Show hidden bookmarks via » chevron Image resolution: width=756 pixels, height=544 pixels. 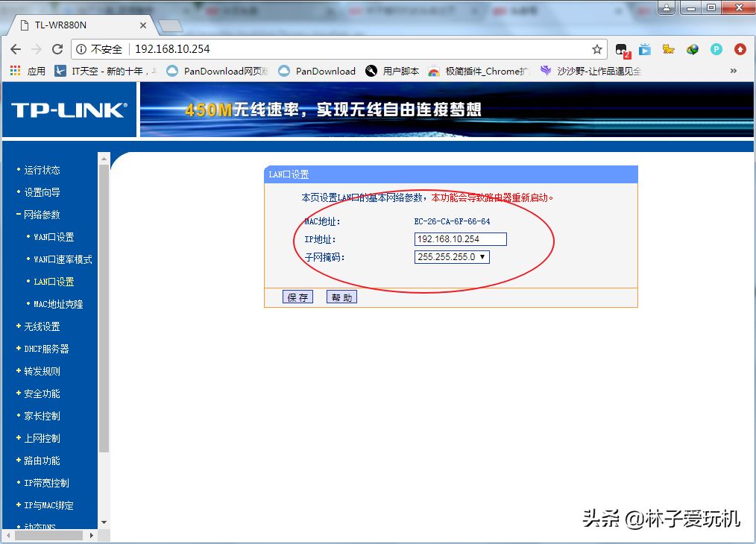pyautogui.click(x=733, y=72)
